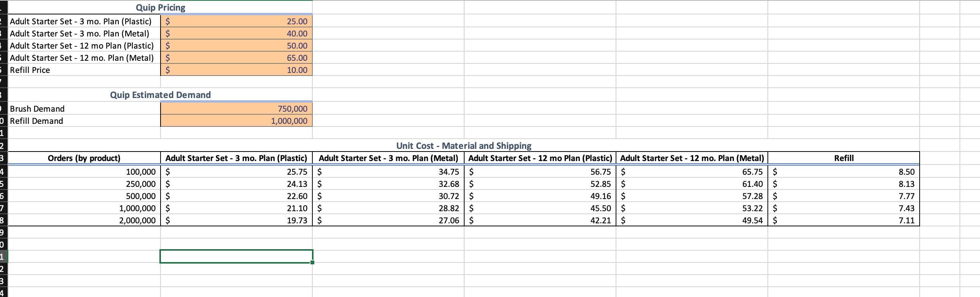Select the 1,000,000 refill demand cell

(236, 121)
